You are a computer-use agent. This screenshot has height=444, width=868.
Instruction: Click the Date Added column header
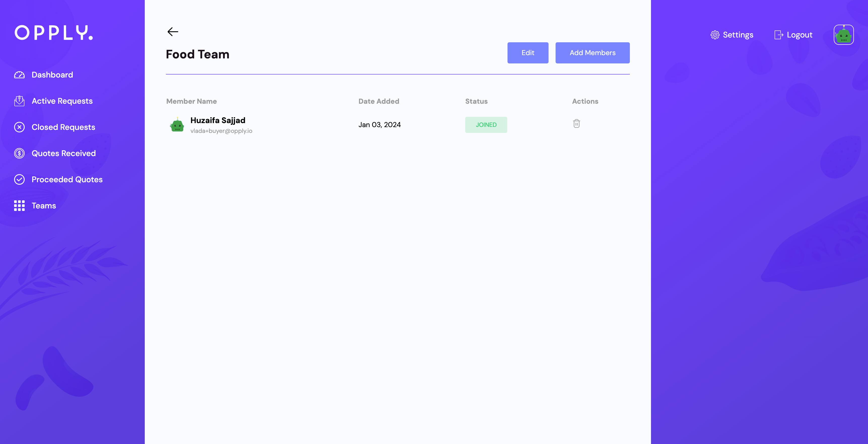[379, 101]
